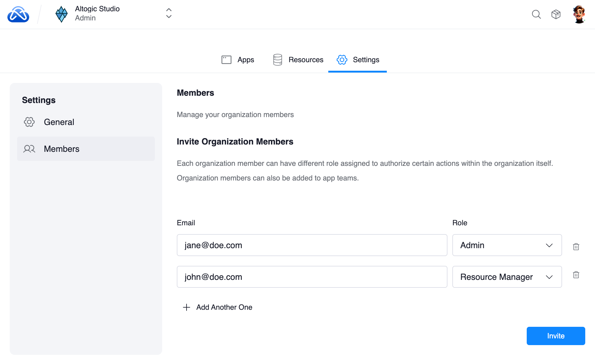The height and width of the screenshot is (364, 595).
Task: Click the Altogic Studio diamond organization icon
Action: [62, 14]
